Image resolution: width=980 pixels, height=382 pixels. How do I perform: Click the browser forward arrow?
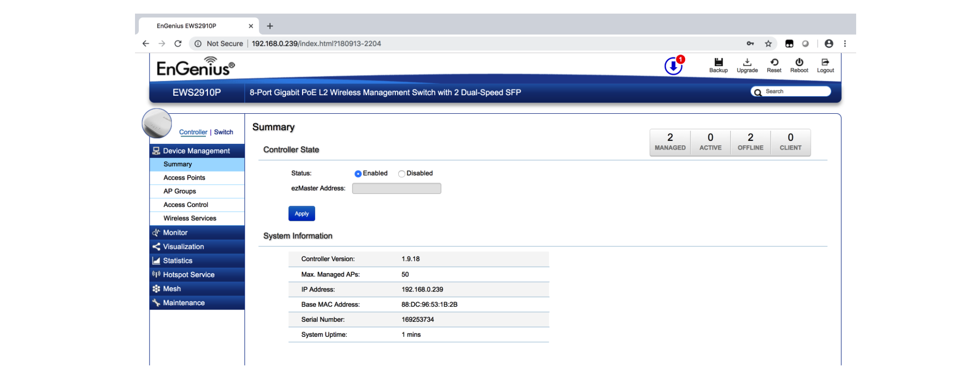pos(162,44)
